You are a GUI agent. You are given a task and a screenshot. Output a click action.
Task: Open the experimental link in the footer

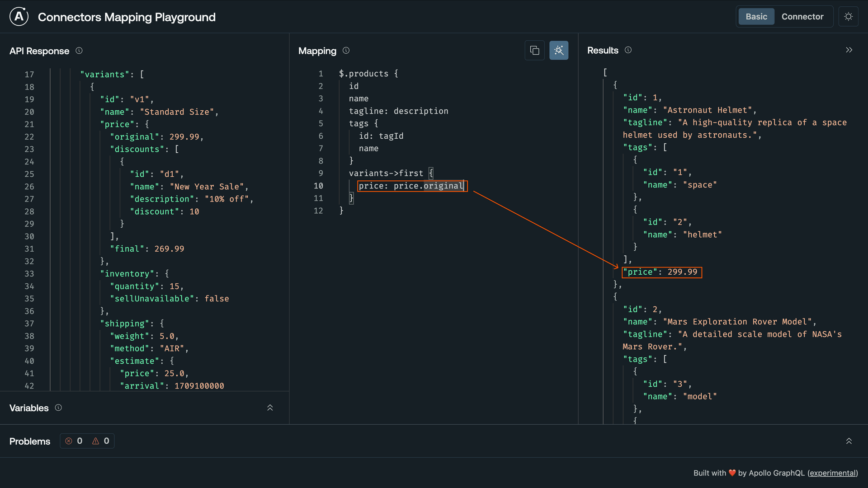pos(833,473)
